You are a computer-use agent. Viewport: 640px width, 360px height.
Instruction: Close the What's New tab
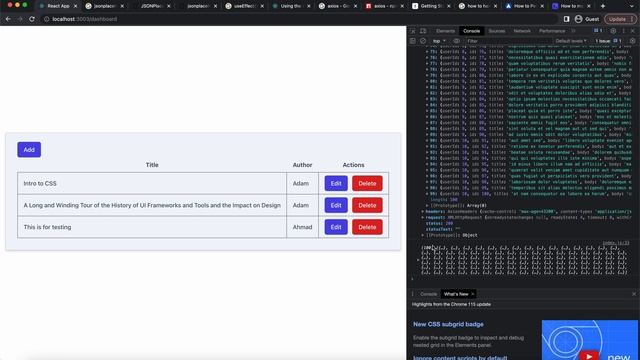pos(473,294)
